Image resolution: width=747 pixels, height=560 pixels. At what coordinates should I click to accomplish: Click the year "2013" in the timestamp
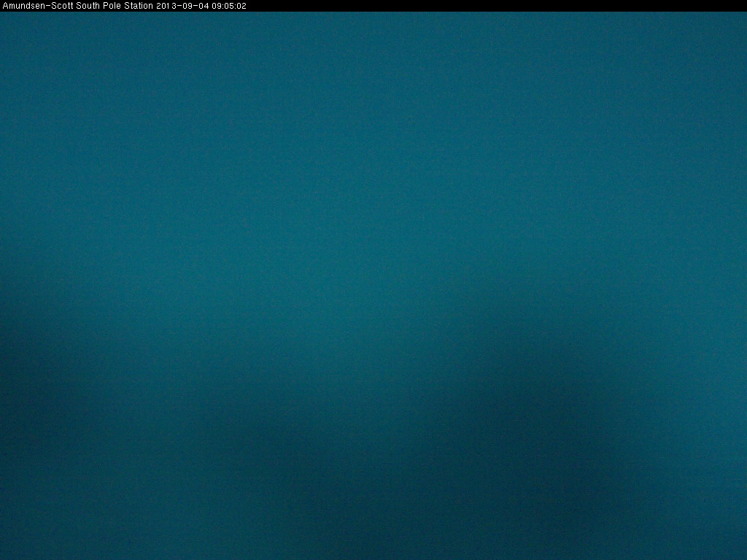click(x=165, y=6)
